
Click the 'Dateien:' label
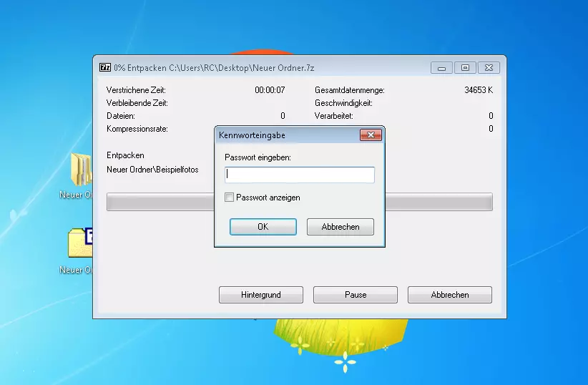(x=121, y=116)
